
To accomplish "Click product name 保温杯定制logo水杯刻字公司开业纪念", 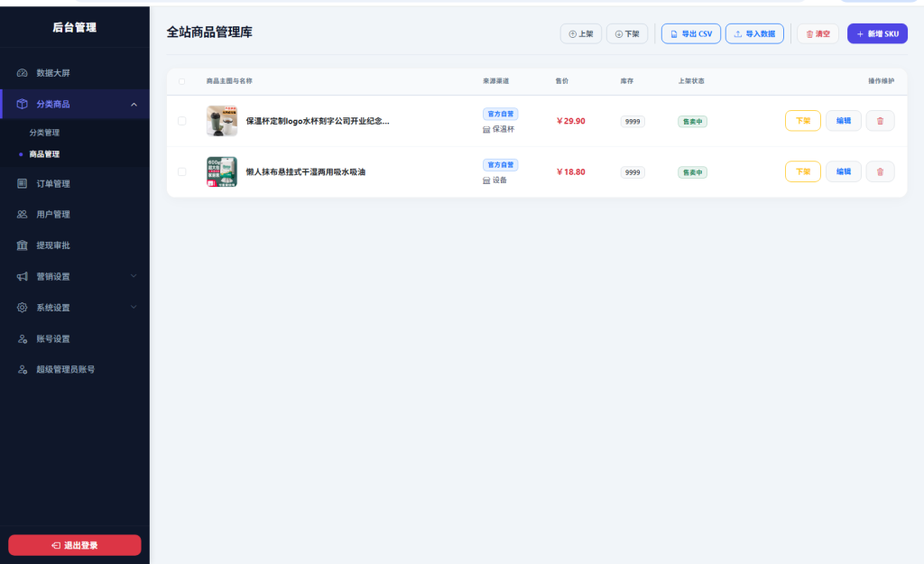I will click(x=318, y=121).
